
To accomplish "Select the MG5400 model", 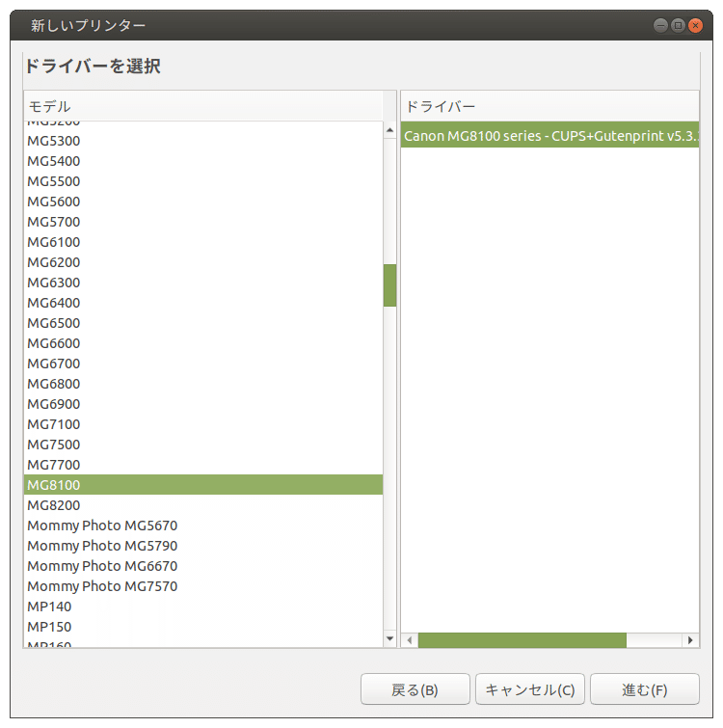I will click(203, 161).
